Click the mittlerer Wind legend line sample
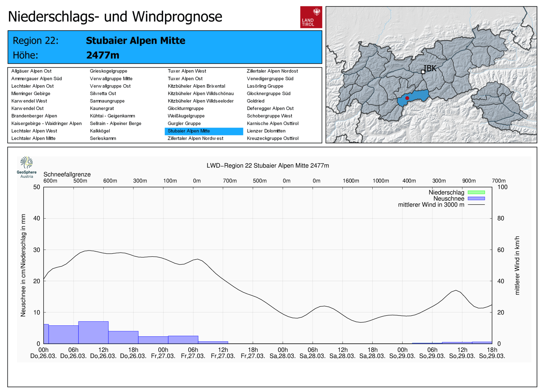Image resolution: width=544 pixels, height=392 pixels. (476, 205)
